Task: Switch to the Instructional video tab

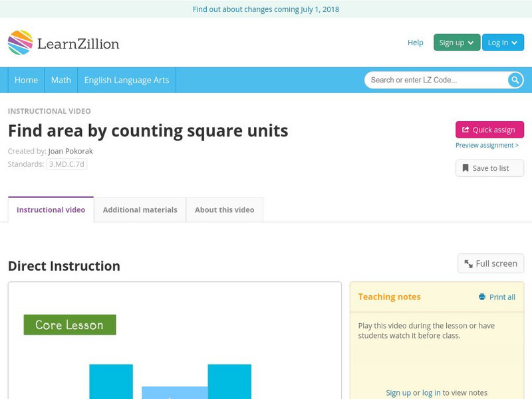Action: click(x=51, y=209)
